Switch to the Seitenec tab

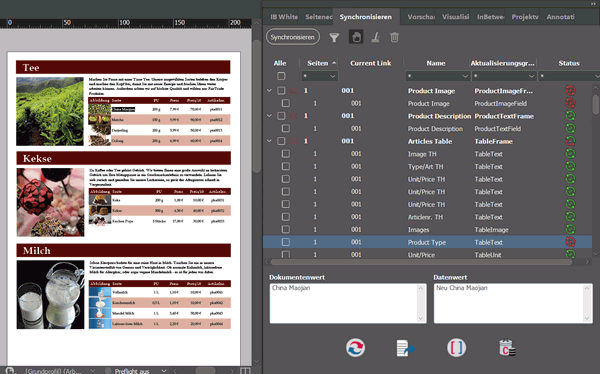click(x=318, y=17)
